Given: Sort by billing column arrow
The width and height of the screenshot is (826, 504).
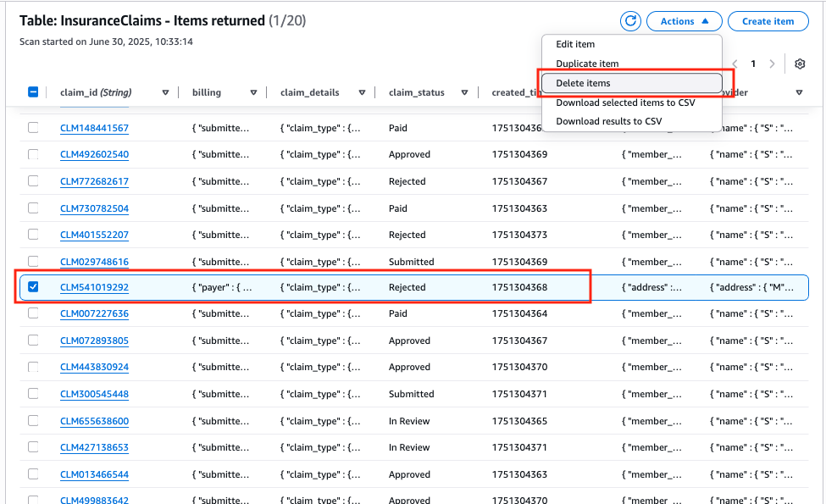Looking at the screenshot, I should tap(253, 92).
